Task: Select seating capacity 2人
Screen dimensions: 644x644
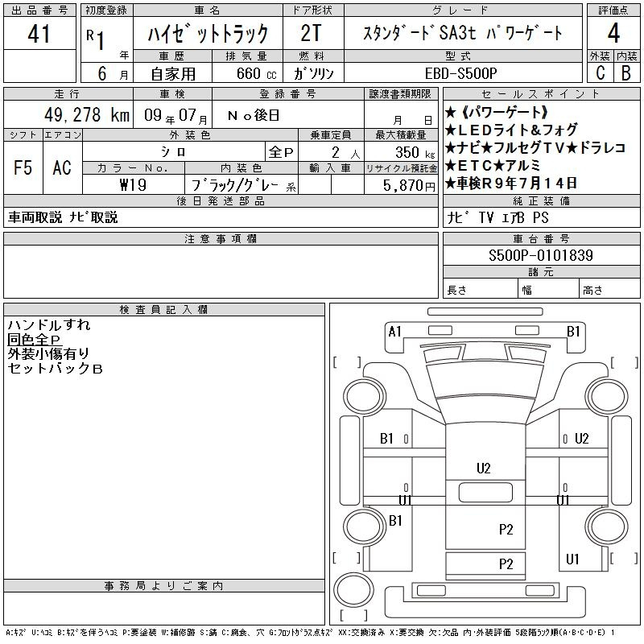Action: [x=346, y=153]
